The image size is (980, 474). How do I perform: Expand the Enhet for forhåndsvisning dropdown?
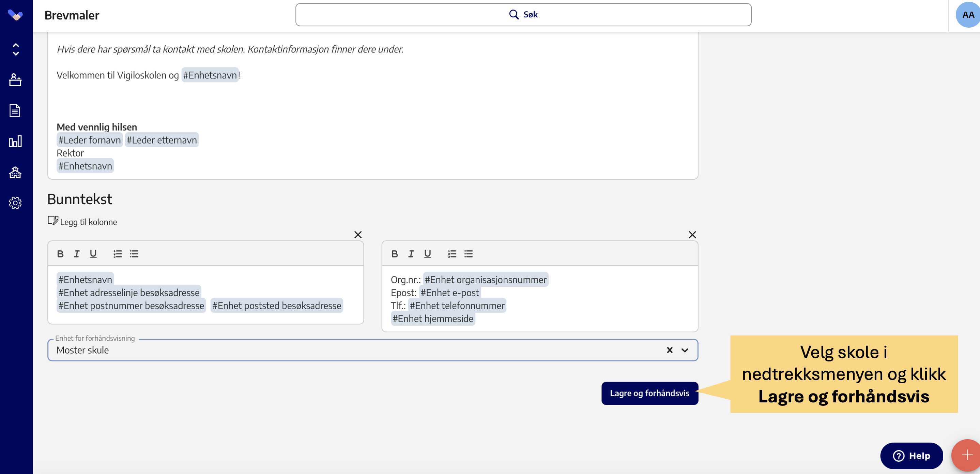pos(685,350)
